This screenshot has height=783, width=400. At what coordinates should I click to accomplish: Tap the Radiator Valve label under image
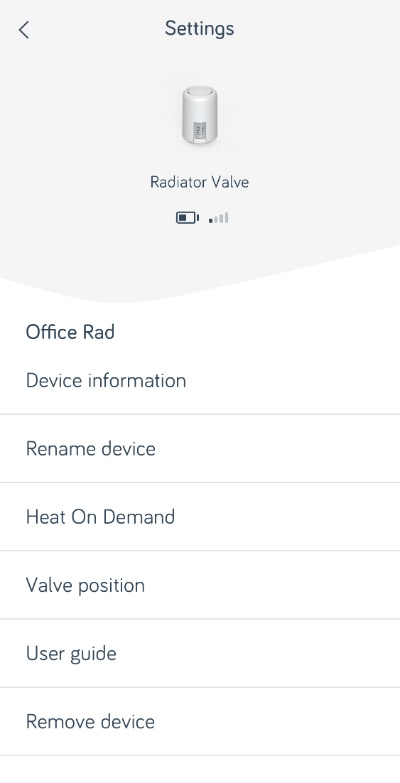(200, 182)
